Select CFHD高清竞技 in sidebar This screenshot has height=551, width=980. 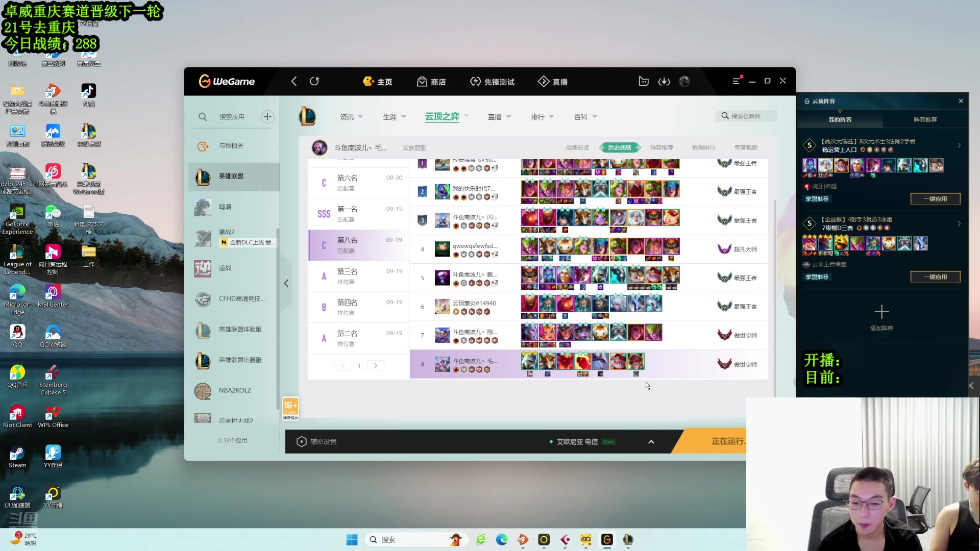click(x=234, y=299)
